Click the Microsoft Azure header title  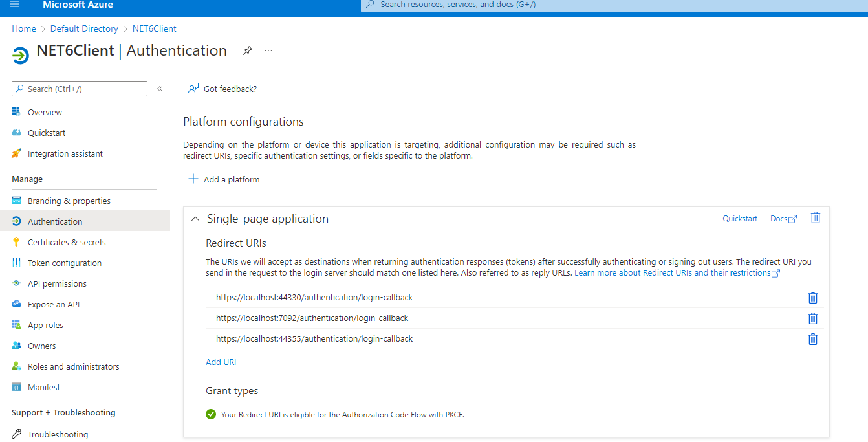78,5
